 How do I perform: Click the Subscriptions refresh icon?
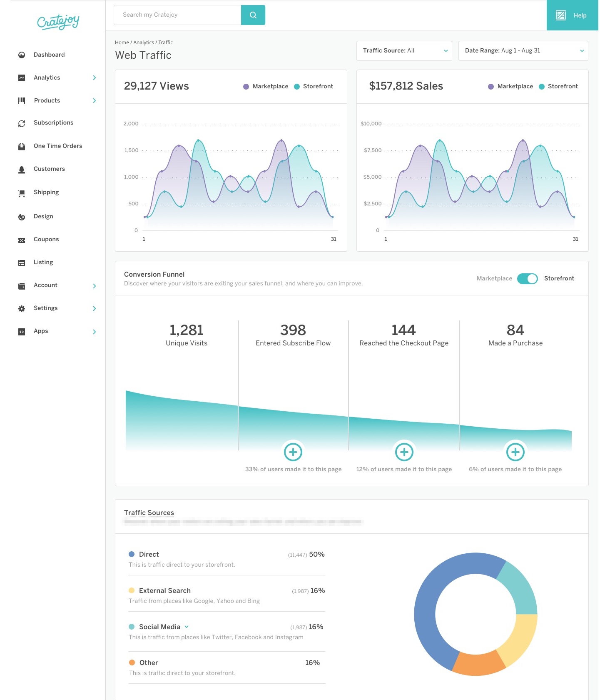22,123
